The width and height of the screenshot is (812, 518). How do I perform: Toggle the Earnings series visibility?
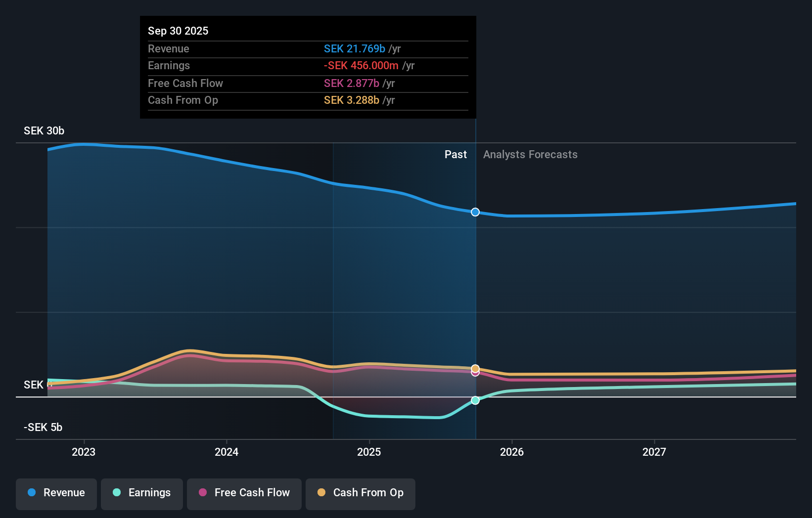[141, 493]
